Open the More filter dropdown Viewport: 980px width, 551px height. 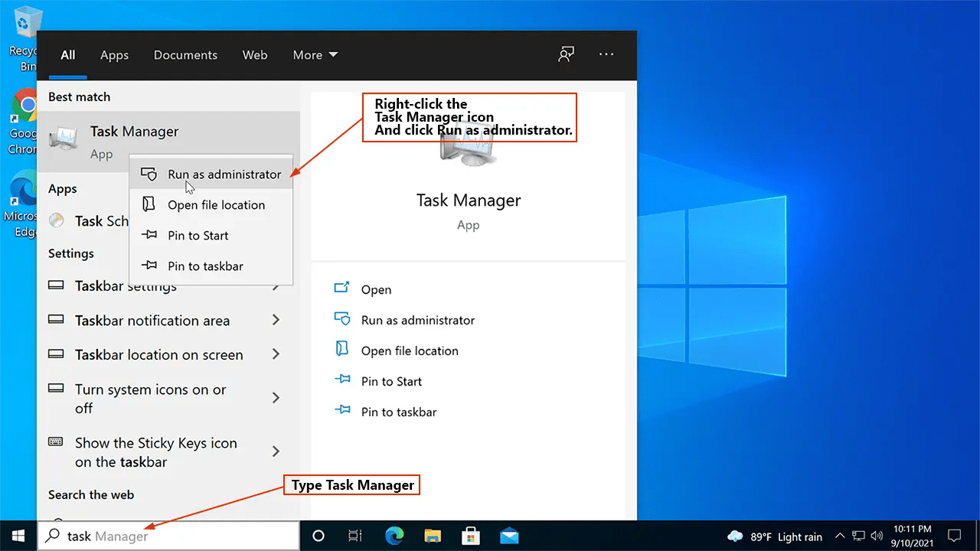point(315,55)
